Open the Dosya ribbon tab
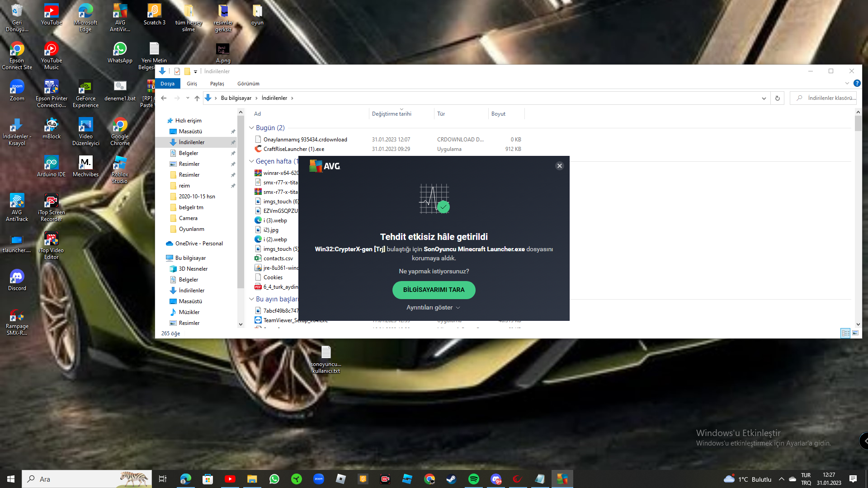This screenshot has width=868, height=488. point(167,84)
